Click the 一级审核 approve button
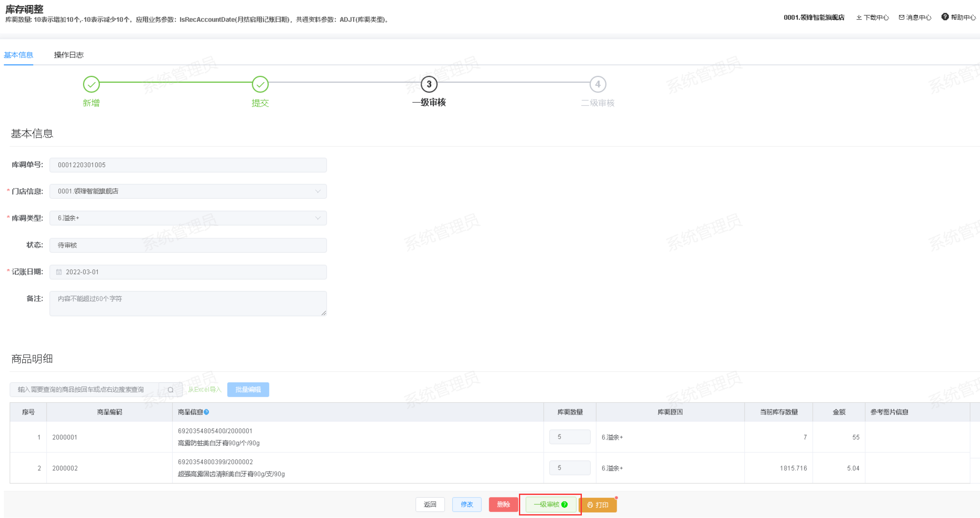980x518 pixels. click(x=550, y=505)
